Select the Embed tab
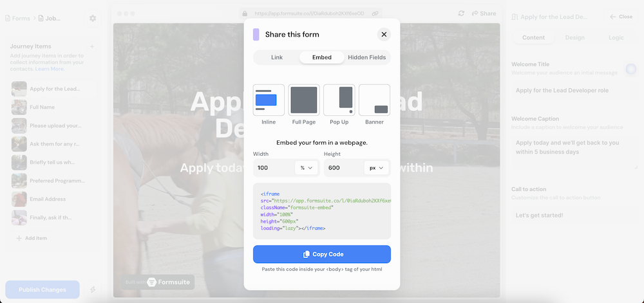Screen dimensions: 644x303 pos(322,57)
